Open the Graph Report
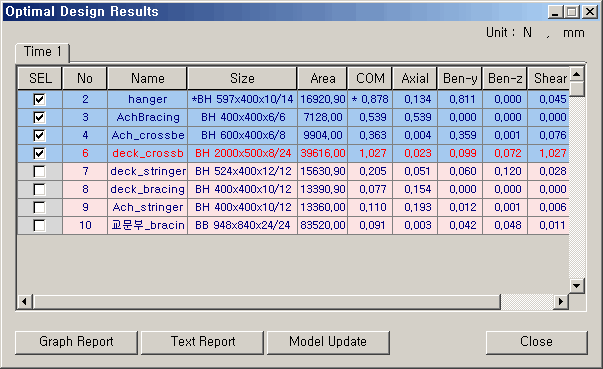Screen dimensions: 603x369 click(x=76, y=342)
